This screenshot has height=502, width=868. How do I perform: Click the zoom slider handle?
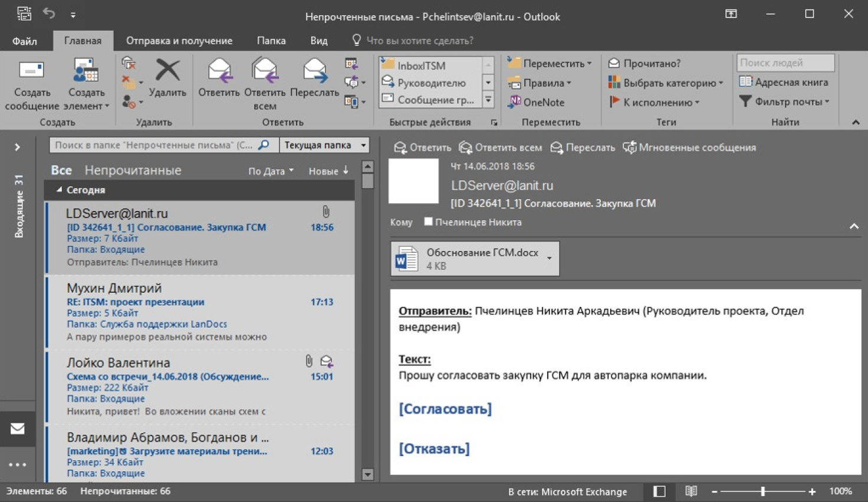(763, 491)
